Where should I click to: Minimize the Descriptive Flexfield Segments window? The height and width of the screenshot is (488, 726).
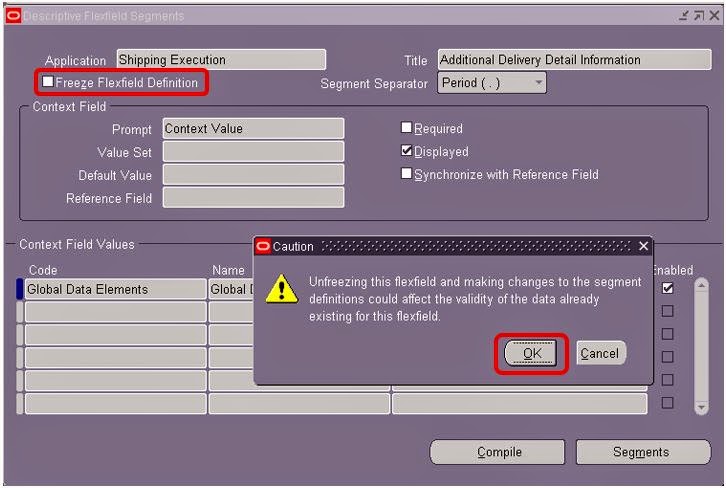(684, 16)
